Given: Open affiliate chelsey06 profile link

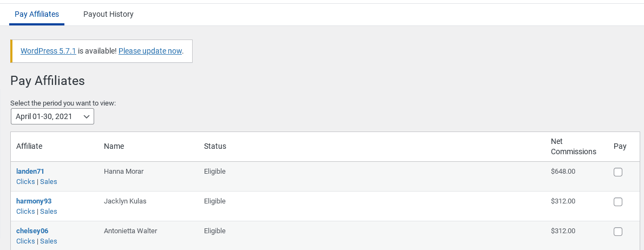Looking at the screenshot, I should (32, 231).
